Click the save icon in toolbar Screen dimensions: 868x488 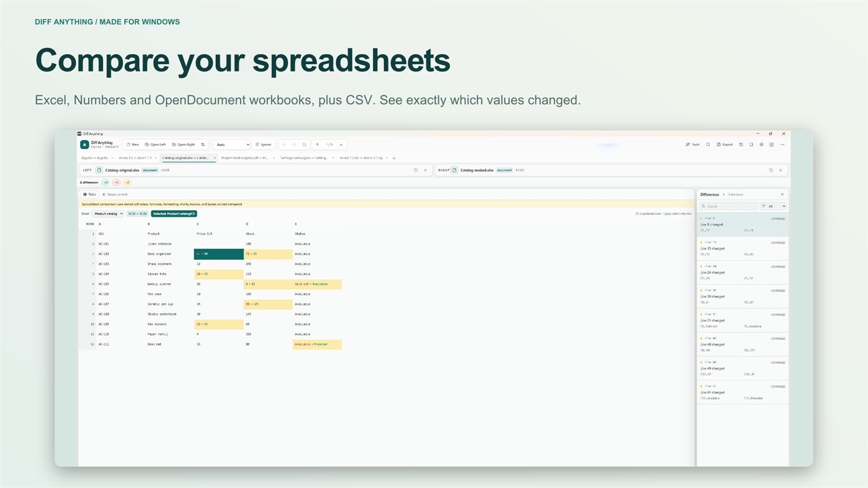[x=304, y=144]
